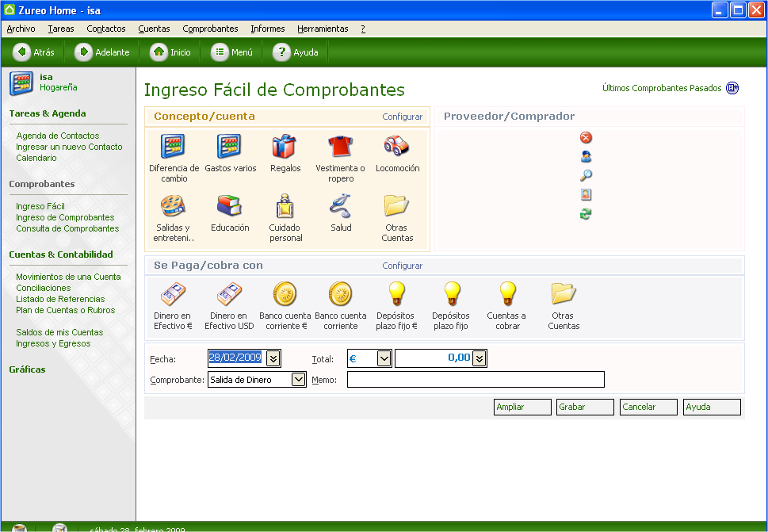Pay with Dinero en Efectivo USD icon
This screenshot has width=768, height=532.
pos(229,294)
